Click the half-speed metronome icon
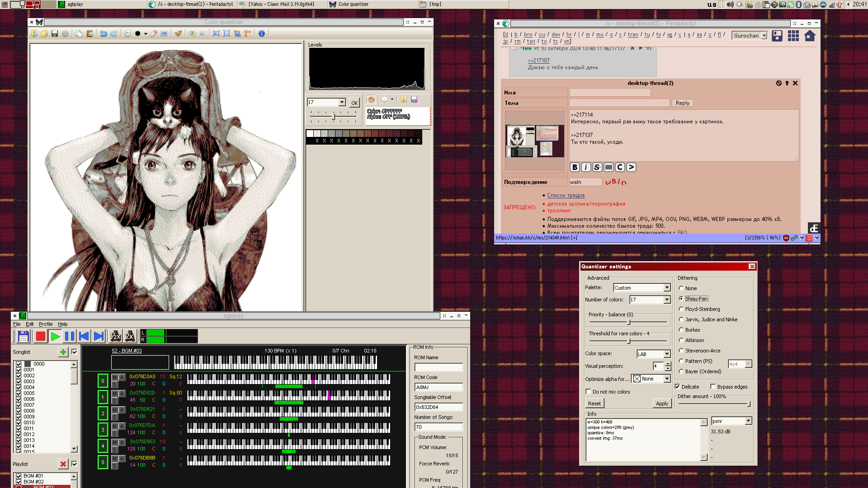The width and height of the screenshot is (868, 488). [115, 336]
